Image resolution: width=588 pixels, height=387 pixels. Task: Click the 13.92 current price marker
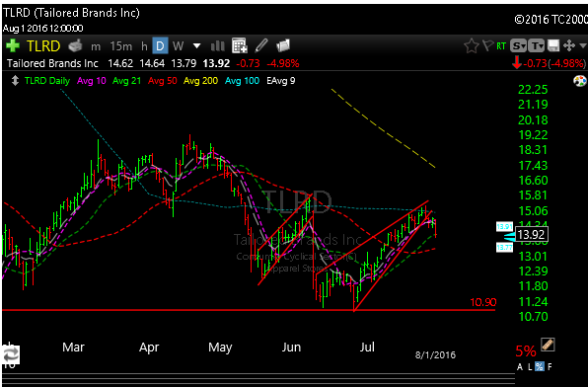(x=531, y=235)
